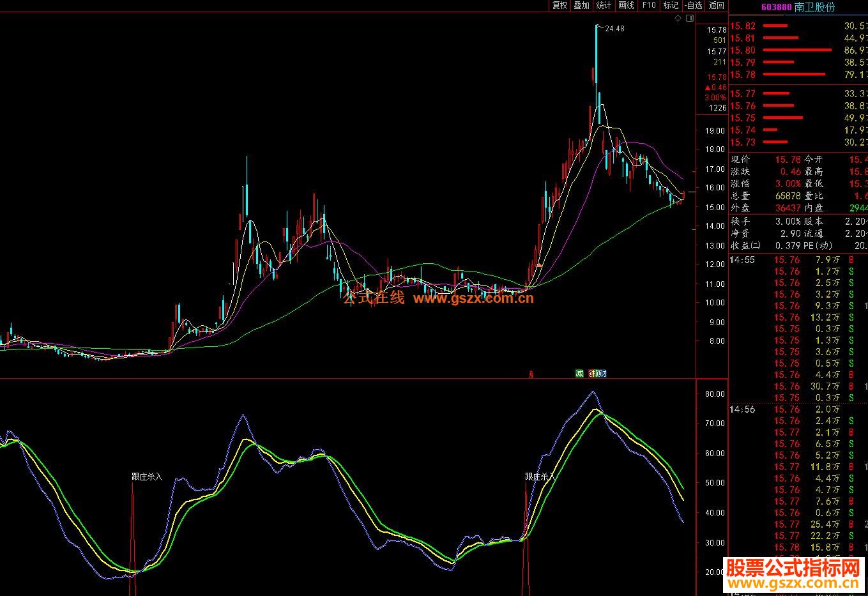Select bid price 15.74 row
Viewport: 868px width, 596px height.
click(798, 130)
